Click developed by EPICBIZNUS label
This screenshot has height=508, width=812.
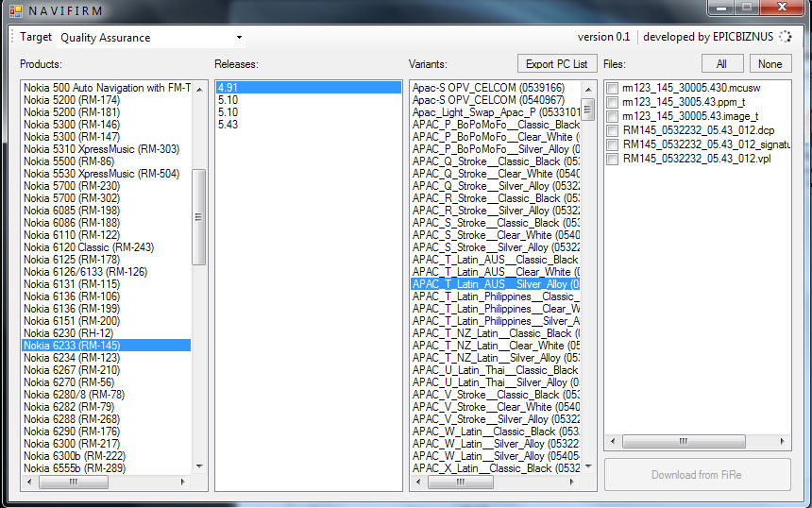[x=708, y=37]
